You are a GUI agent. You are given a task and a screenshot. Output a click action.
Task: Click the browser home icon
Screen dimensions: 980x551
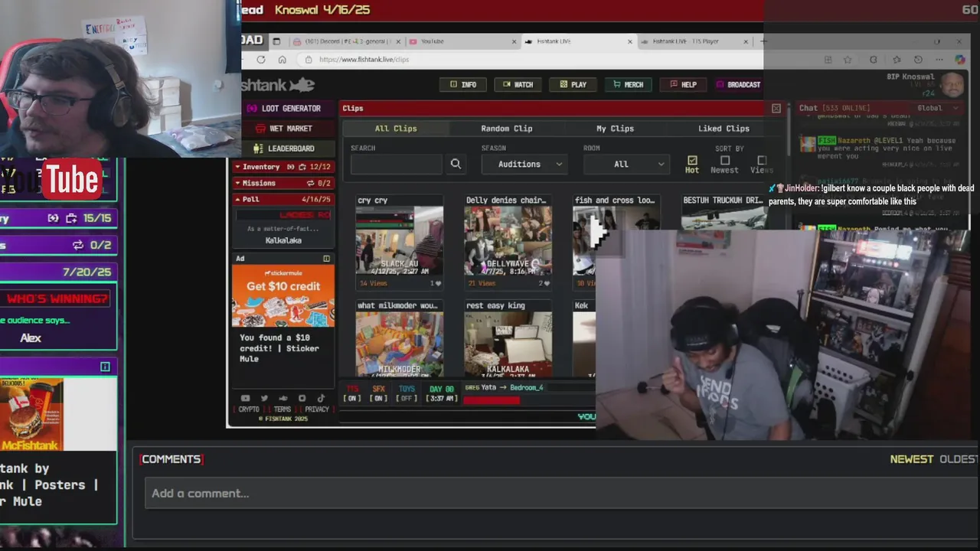[x=283, y=60]
